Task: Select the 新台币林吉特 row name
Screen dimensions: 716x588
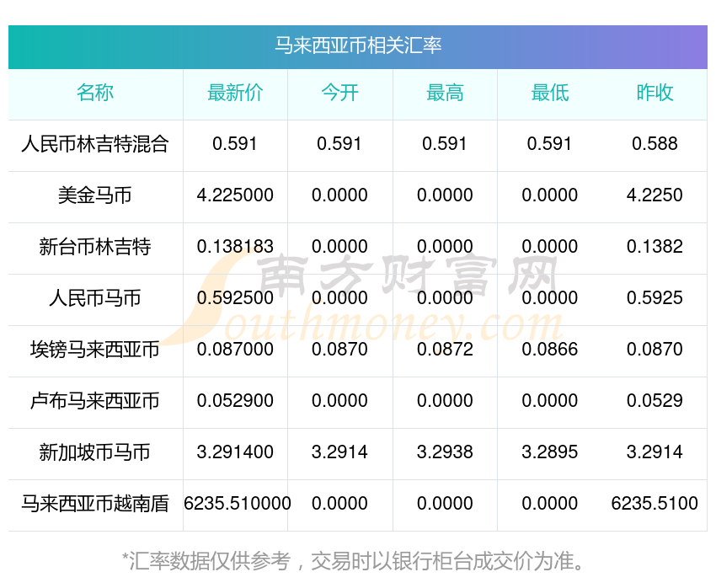Action: 95,247
